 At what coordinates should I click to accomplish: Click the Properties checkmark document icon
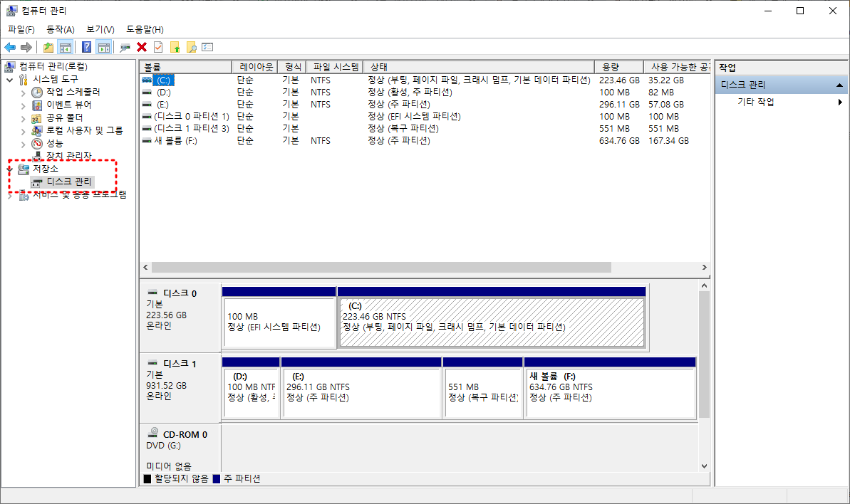coord(158,47)
